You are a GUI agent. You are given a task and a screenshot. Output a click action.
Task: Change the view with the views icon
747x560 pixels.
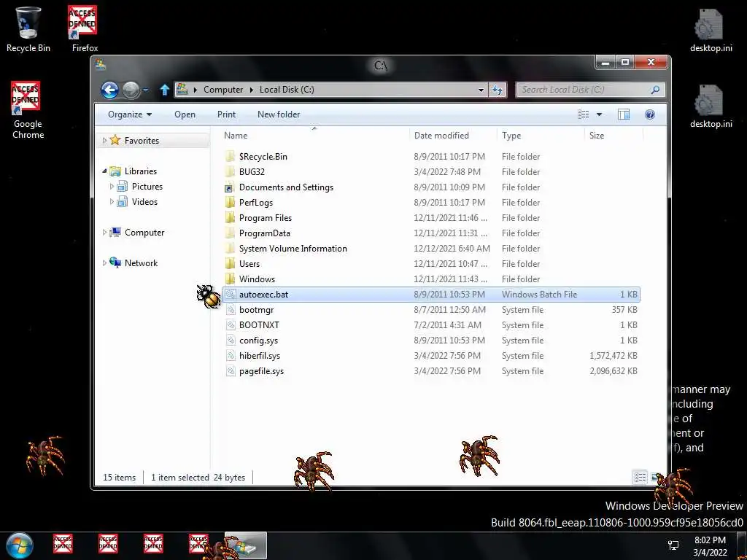click(583, 114)
